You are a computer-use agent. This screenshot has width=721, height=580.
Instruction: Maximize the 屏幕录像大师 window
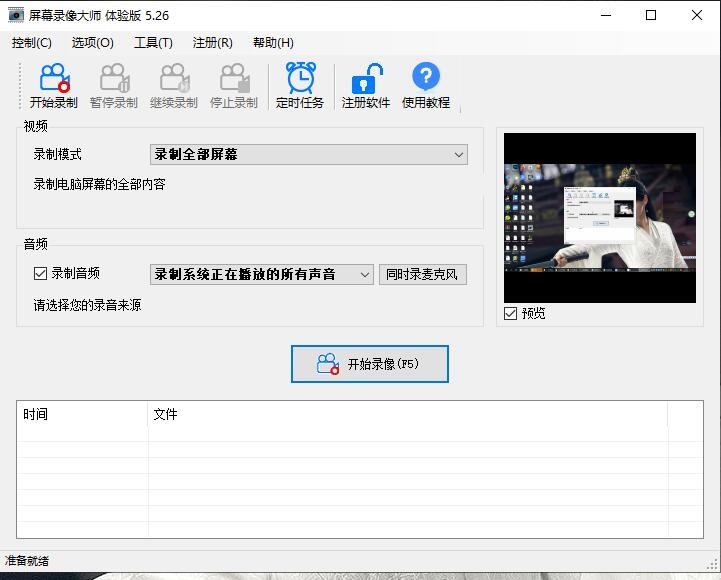coord(651,15)
